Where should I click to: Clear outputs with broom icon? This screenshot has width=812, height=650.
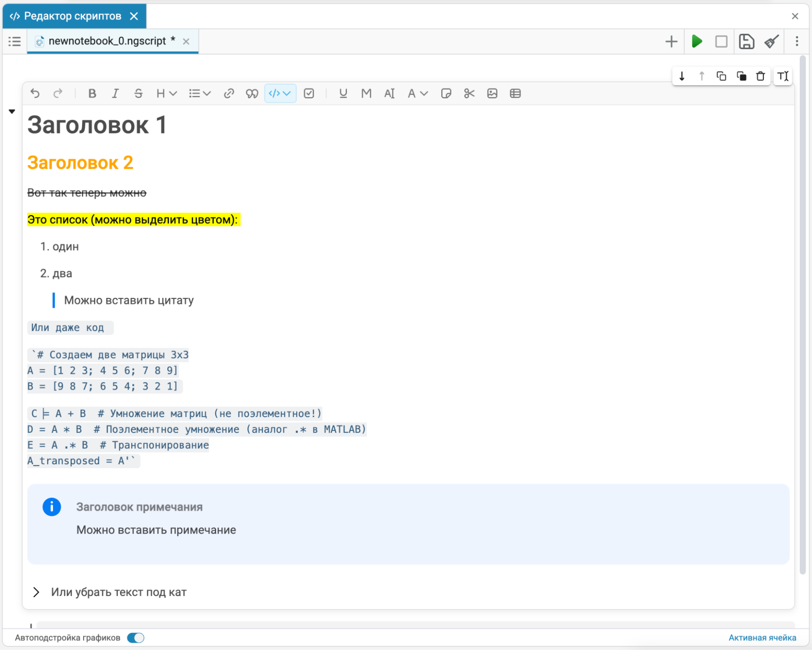771,41
